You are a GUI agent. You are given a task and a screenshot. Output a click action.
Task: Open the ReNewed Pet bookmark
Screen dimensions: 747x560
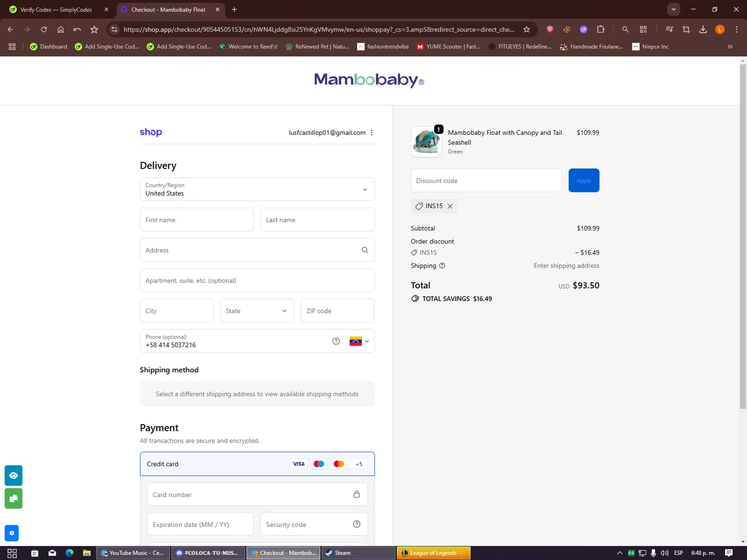[317, 47]
